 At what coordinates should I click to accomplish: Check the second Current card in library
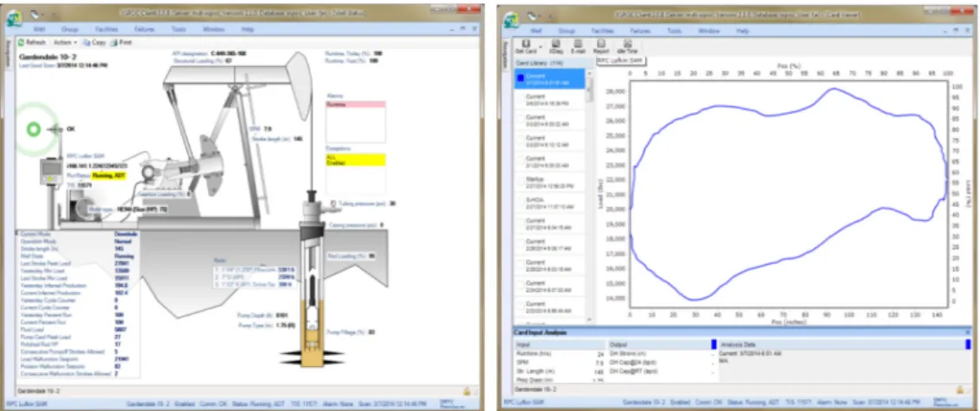pos(519,100)
